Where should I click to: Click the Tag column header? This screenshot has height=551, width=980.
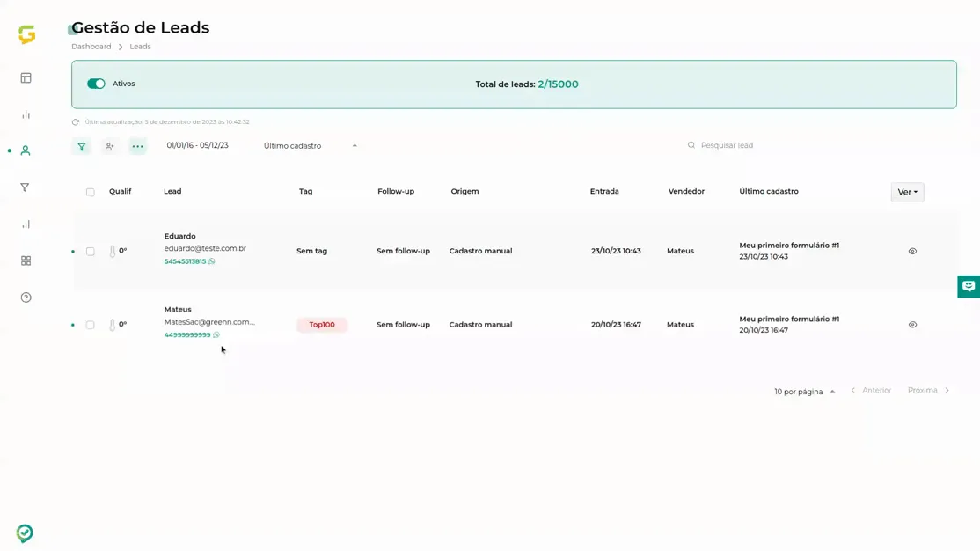(305, 191)
